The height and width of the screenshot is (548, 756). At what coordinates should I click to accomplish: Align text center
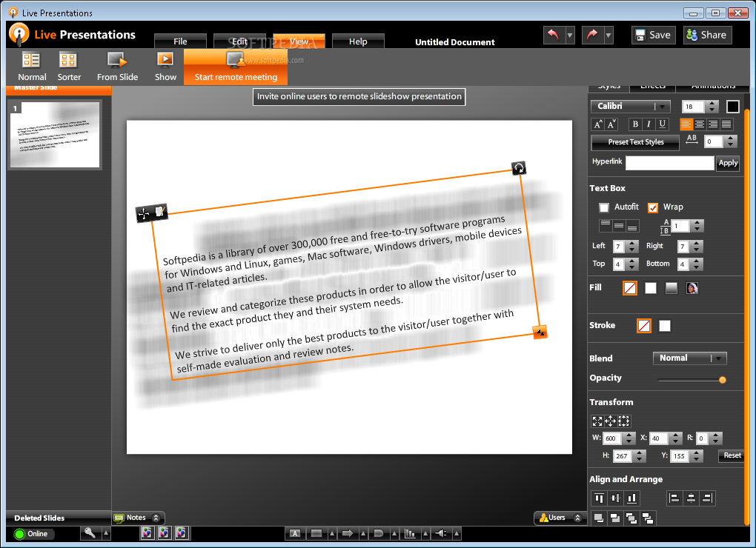click(700, 124)
